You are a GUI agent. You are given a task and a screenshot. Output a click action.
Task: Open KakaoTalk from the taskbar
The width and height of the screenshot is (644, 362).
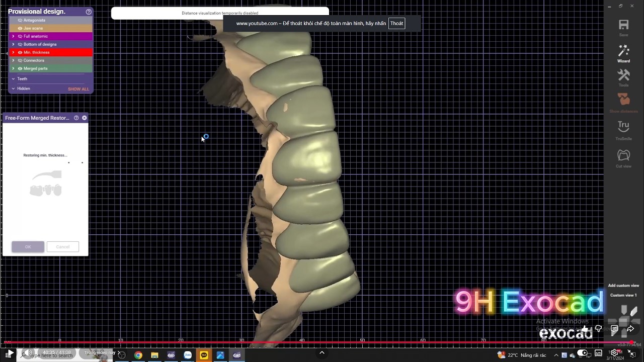coord(204,355)
